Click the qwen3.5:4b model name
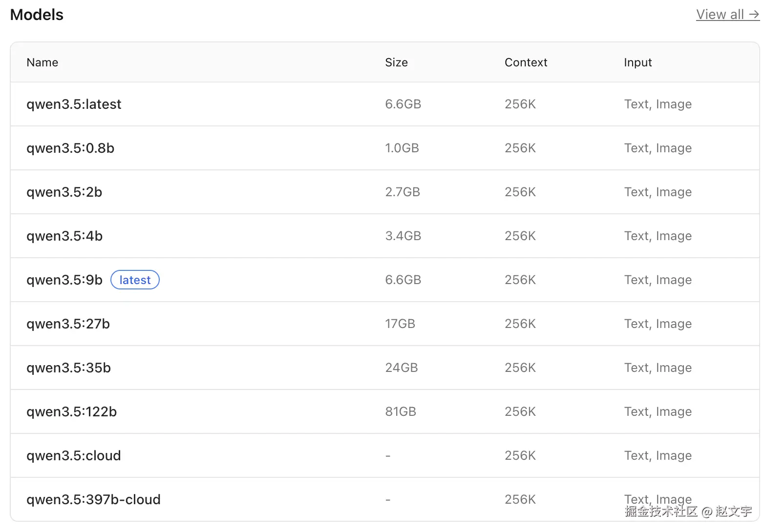Viewport: 766px width, 532px height. tap(64, 236)
